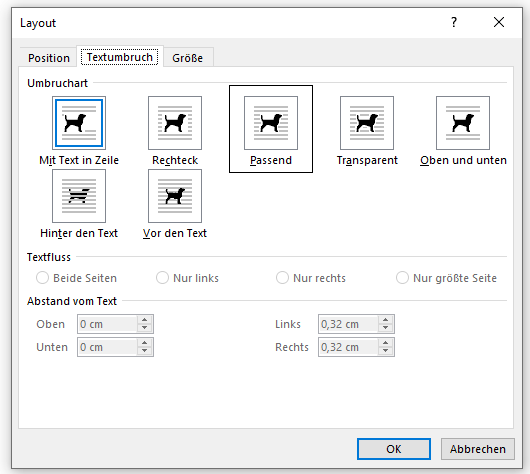Click the 'Layout' dialog title

point(38,23)
